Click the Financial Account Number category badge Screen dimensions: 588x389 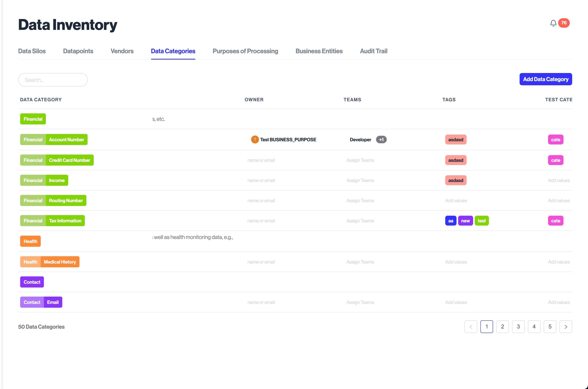coord(54,139)
